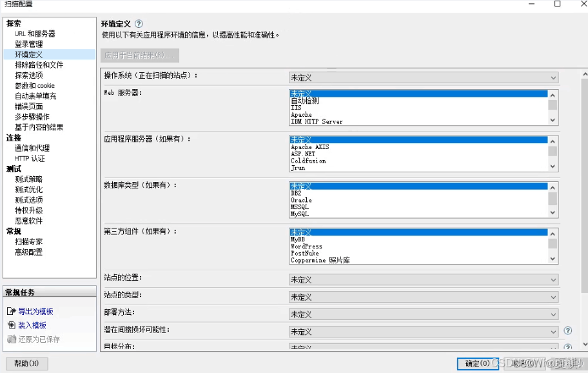Select 特权升级 in sidebar
Screen dimensions: 588x373
click(x=29, y=210)
